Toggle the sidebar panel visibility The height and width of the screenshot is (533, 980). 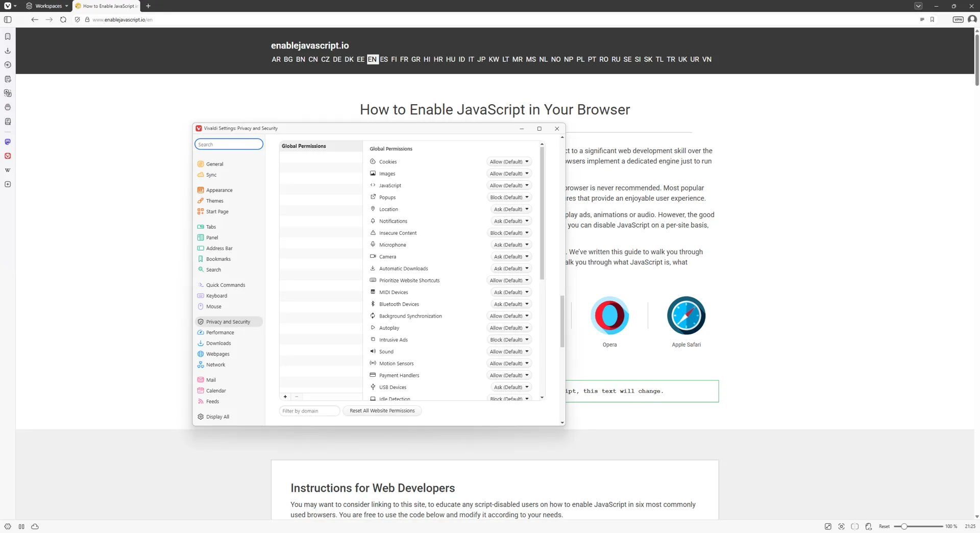point(8,19)
